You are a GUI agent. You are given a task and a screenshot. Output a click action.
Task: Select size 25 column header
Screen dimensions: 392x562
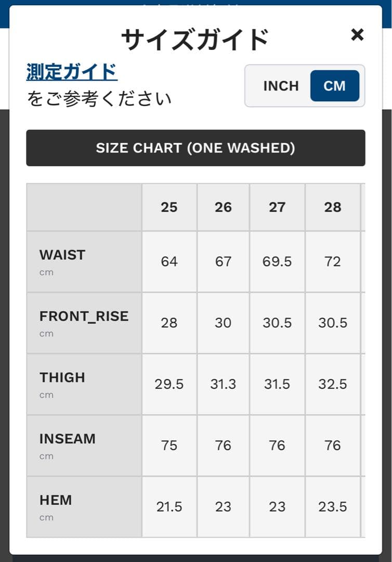tap(169, 207)
